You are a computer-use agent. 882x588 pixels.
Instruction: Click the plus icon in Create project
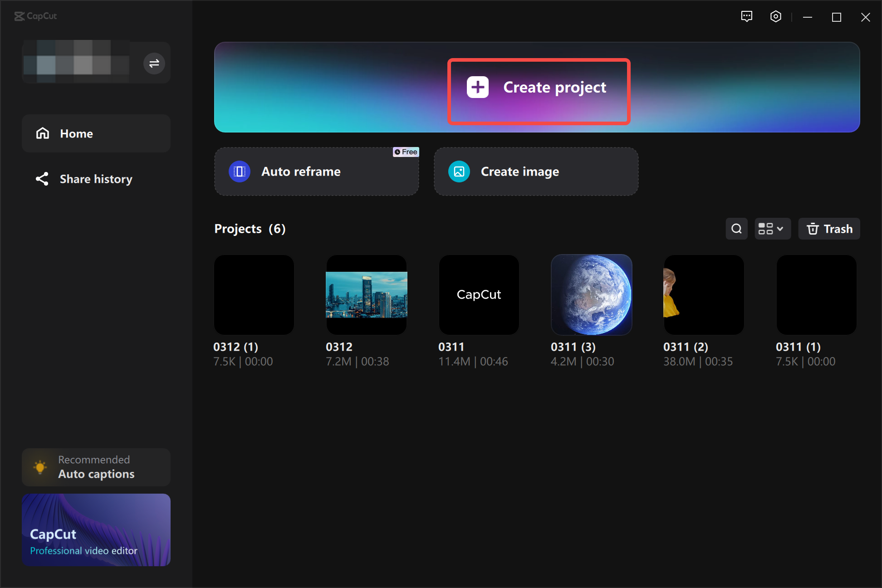[x=478, y=87]
